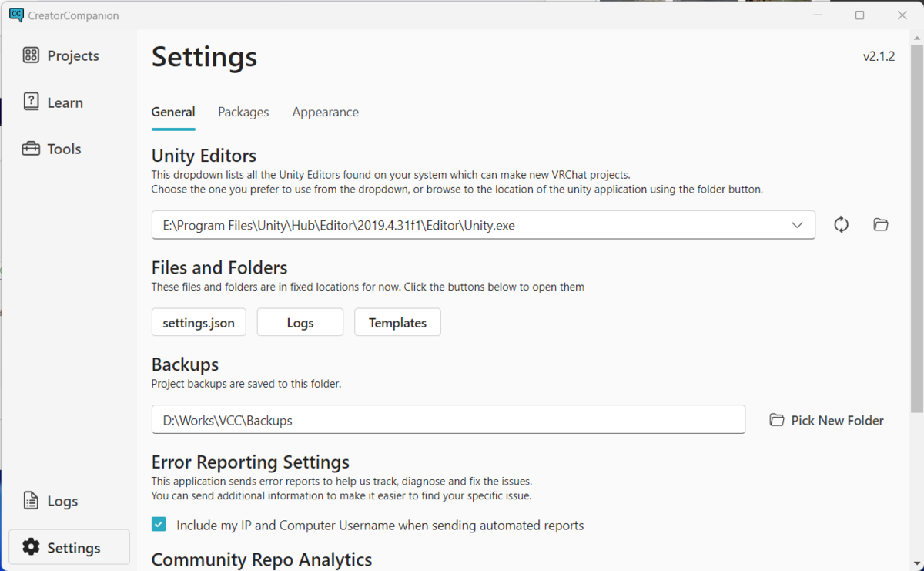The image size is (924, 571).
Task: Open the Projects page icon in sidebar
Action: point(31,55)
